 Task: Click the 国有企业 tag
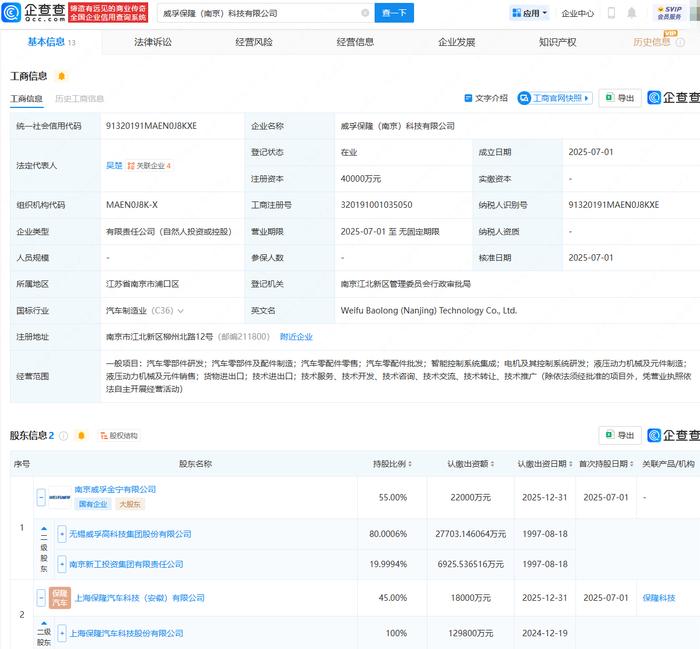93,504
